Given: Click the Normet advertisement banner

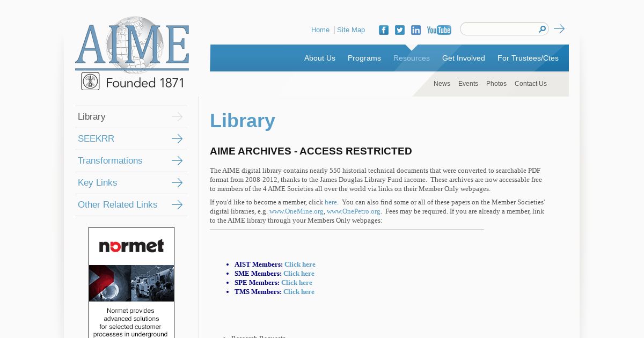Looking at the screenshot, I should [x=131, y=283].
